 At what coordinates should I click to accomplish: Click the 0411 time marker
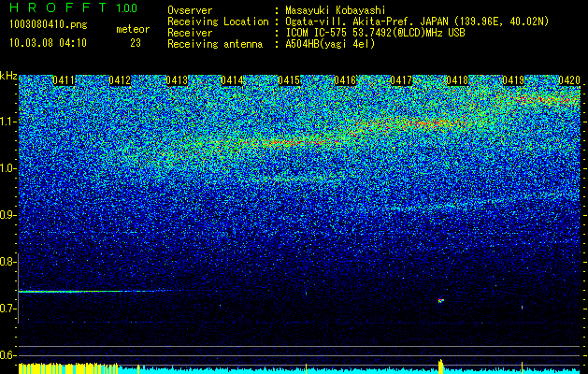64,80
